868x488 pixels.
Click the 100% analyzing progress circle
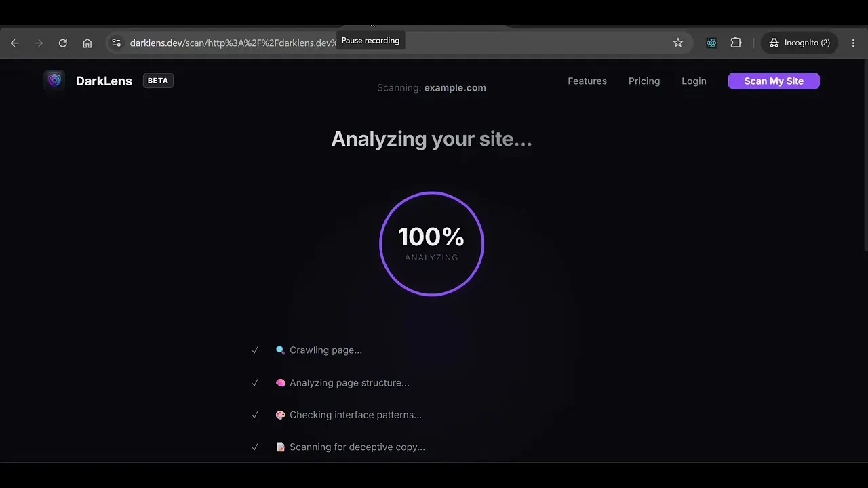click(431, 244)
